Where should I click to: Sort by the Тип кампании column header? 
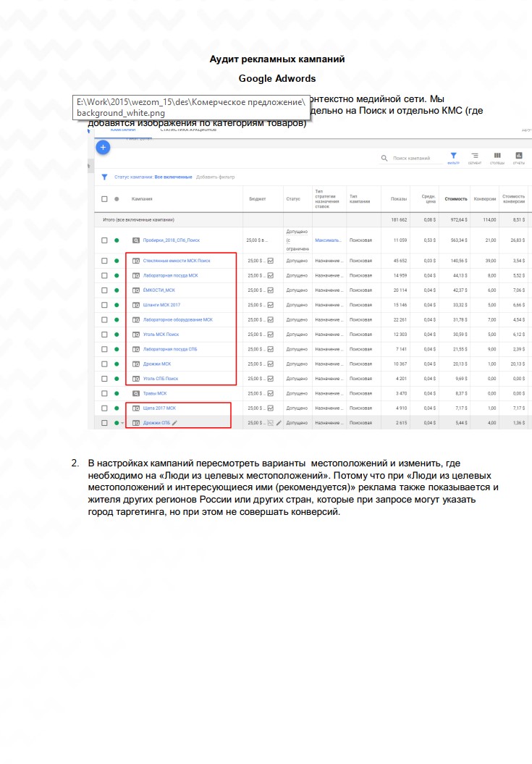360,199
